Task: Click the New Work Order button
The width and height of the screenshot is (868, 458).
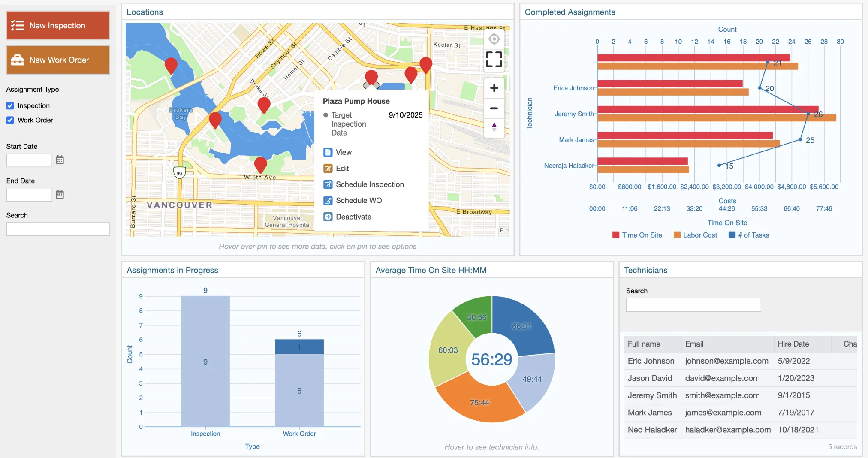Action: 57,60
